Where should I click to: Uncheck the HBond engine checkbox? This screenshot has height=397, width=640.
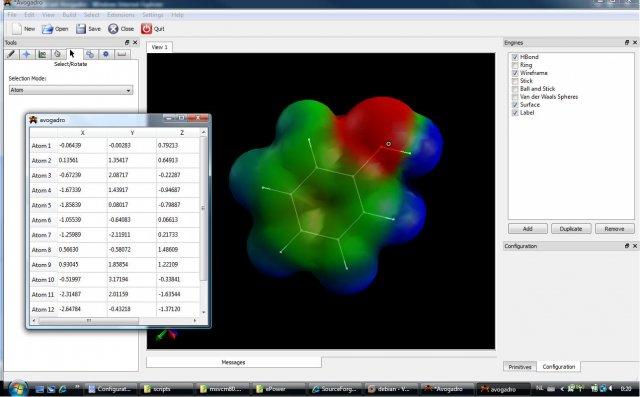(515, 57)
